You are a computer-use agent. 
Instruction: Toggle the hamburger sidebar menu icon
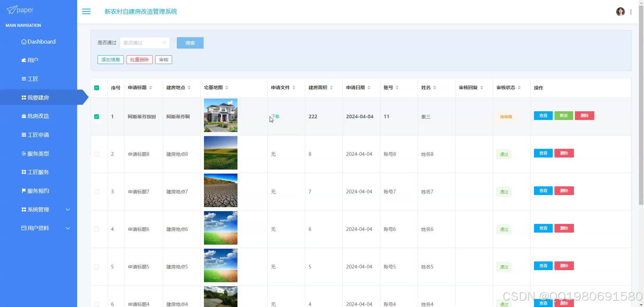[86, 11]
